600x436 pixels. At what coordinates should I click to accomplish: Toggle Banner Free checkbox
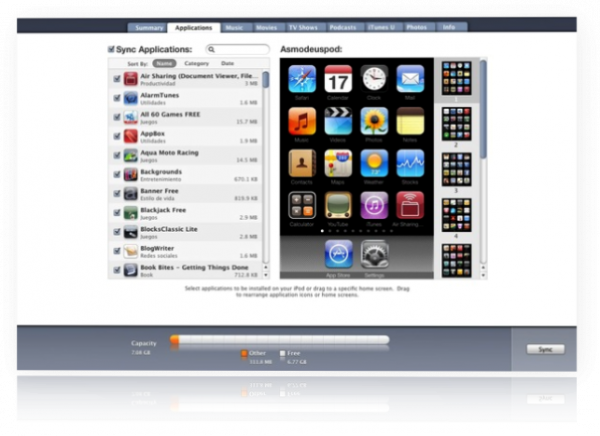(x=117, y=194)
